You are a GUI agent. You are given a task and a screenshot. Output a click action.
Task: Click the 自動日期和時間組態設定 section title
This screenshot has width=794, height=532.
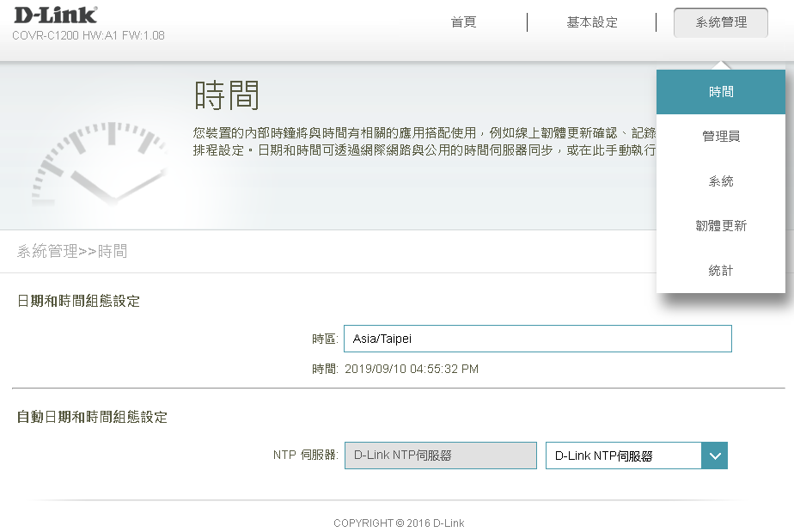click(92, 417)
